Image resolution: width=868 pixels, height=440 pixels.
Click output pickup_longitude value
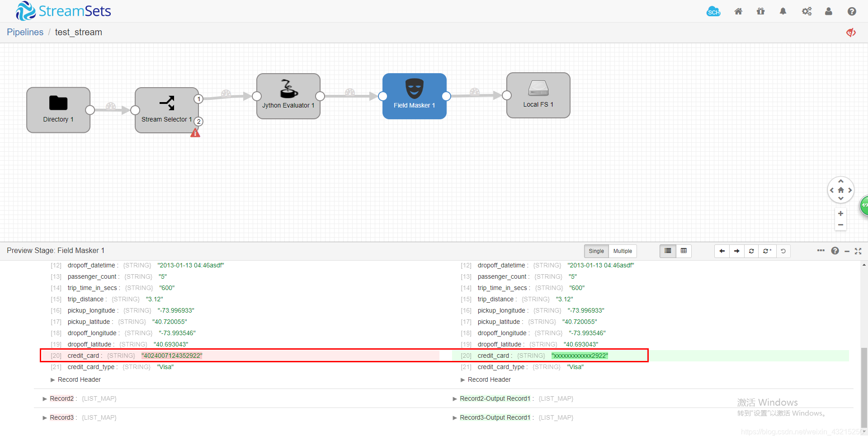586,311
